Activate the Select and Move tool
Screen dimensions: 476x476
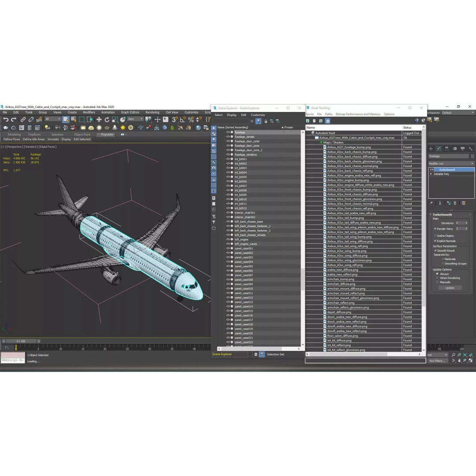pos(99,119)
